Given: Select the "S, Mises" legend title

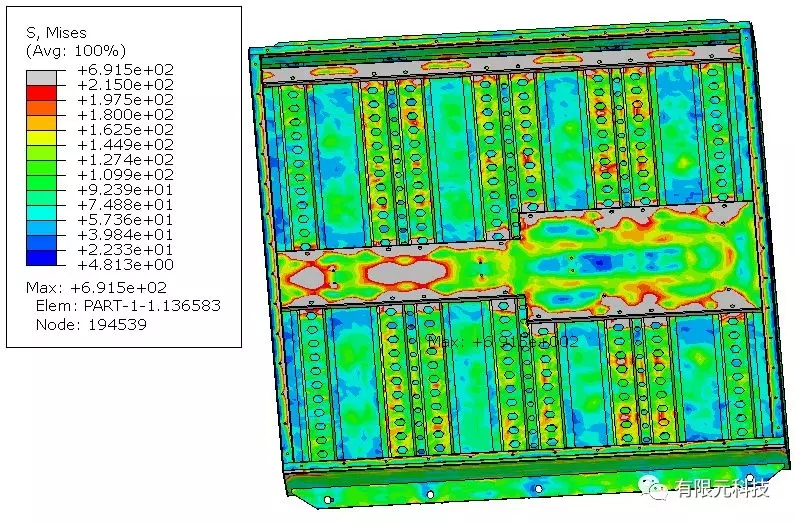Looking at the screenshot, I should (58, 33).
